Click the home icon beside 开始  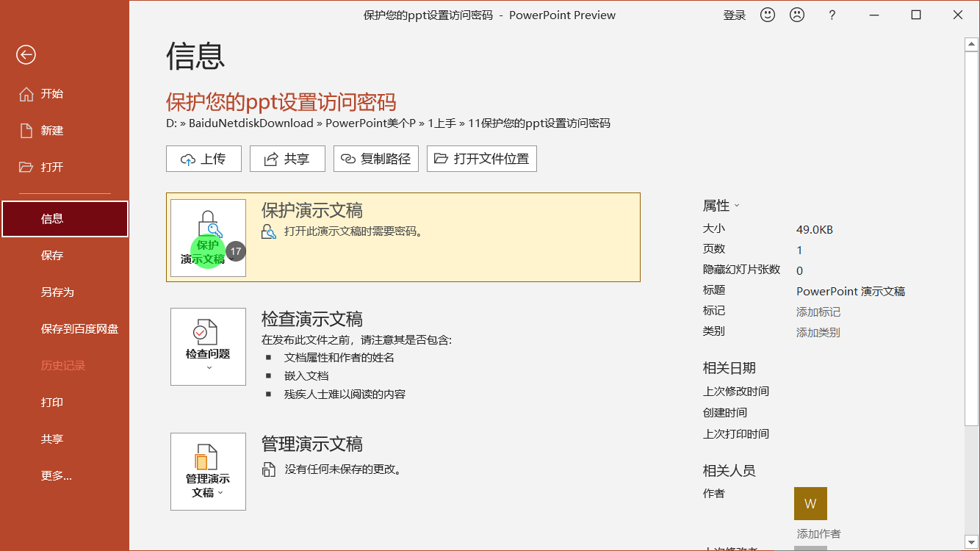pyautogui.click(x=26, y=94)
